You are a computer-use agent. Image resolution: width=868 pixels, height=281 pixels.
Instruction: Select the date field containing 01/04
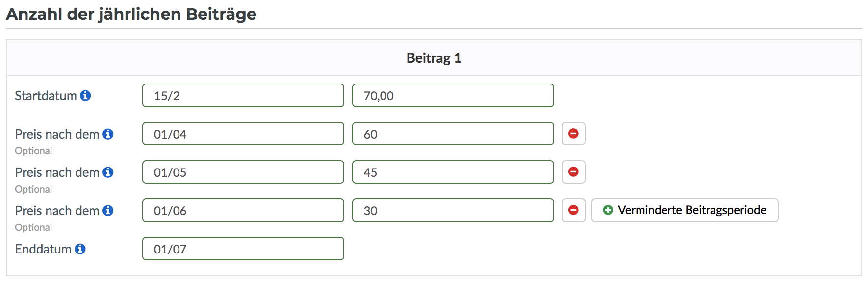pyautogui.click(x=243, y=134)
